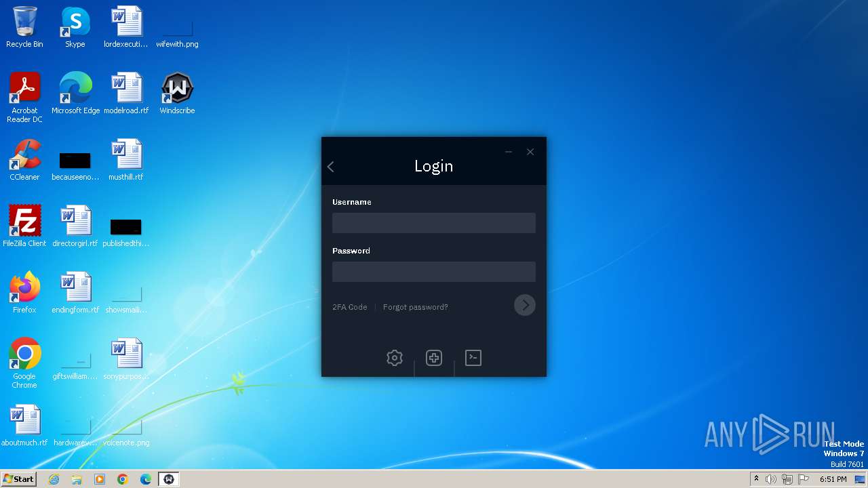Open Windows Explorer from the taskbar
This screenshot has width=868, height=488.
[x=77, y=479]
